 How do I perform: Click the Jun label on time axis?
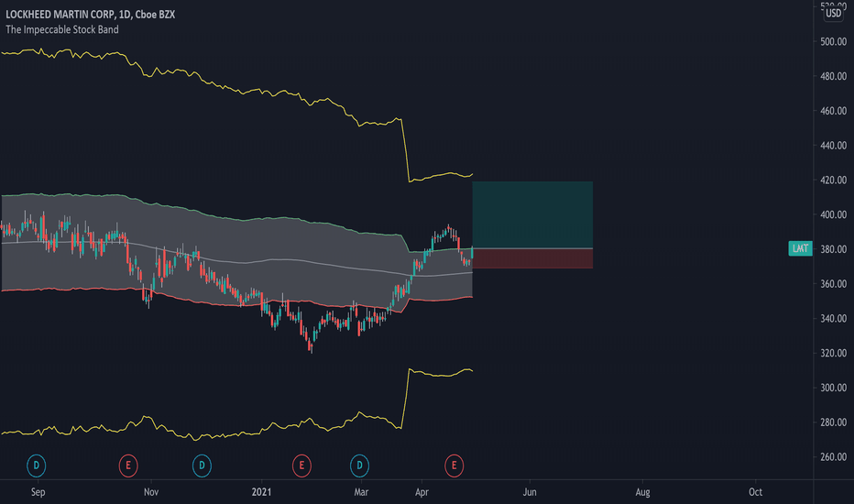tap(530, 492)
